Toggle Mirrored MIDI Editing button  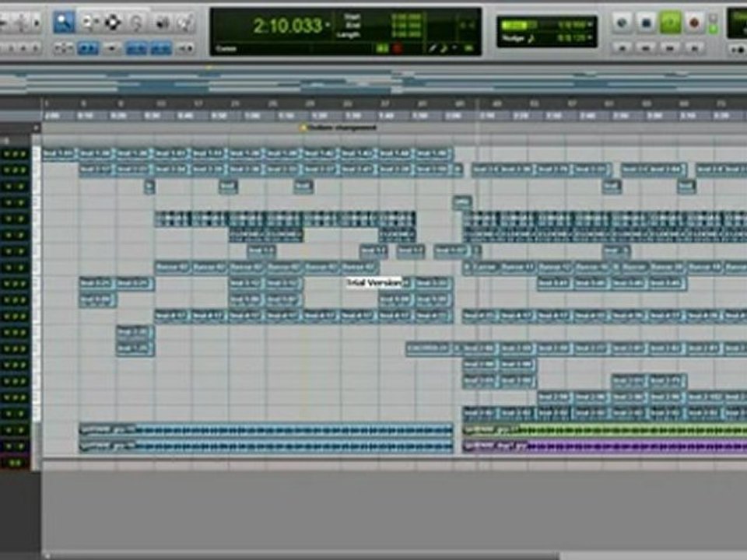point(112,48)
